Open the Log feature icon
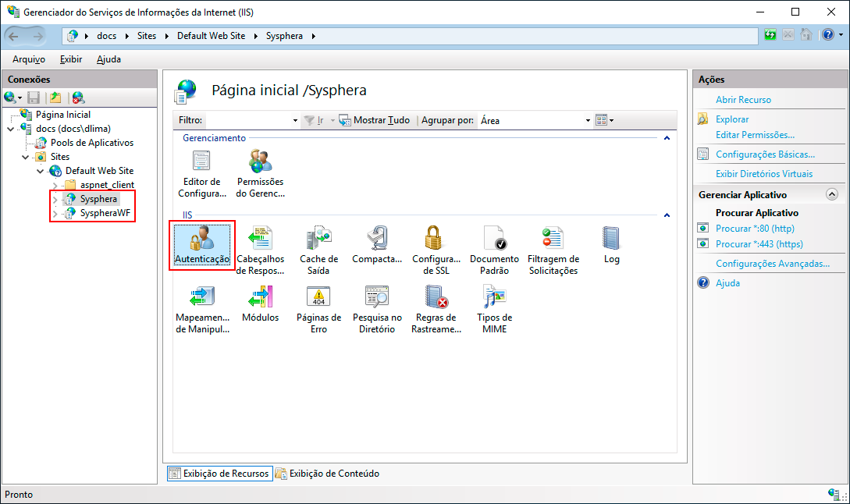This screenshot has height=504, width=850. tap(611, 239)
